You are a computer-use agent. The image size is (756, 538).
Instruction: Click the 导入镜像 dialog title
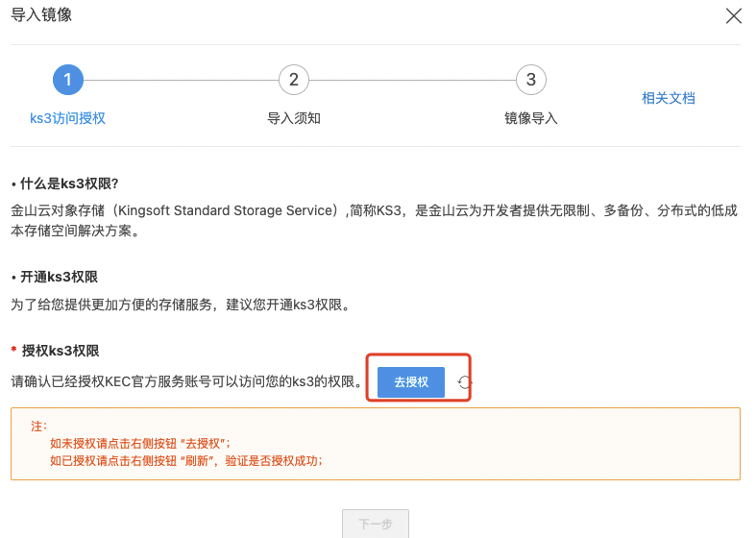pyautogui.click(x=41, y=14)
